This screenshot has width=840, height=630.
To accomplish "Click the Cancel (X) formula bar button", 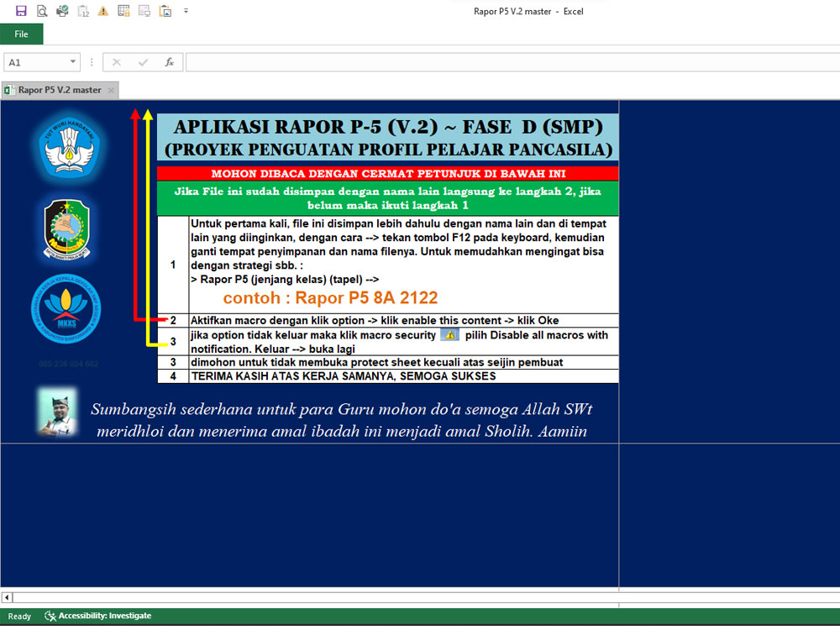I will coord(116,63).
